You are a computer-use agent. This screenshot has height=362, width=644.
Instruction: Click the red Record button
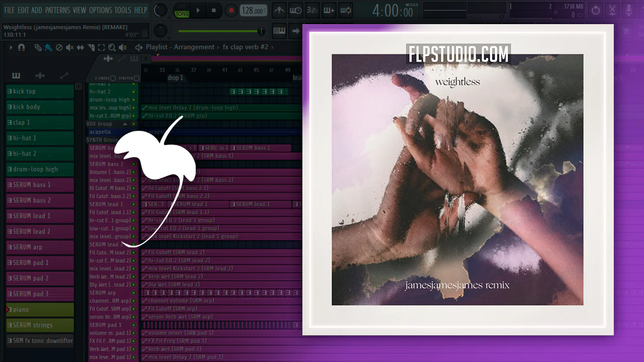pos(231,11)
